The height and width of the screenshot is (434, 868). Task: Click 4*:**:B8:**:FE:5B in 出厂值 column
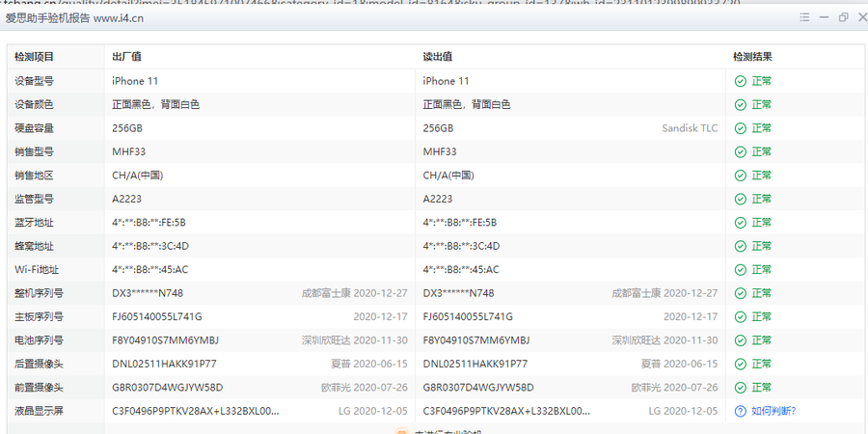(x=149, y=223)
